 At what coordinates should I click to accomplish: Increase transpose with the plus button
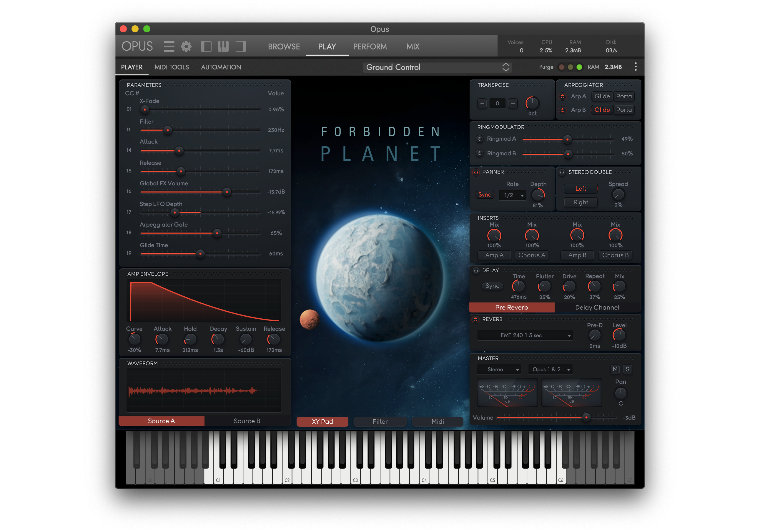[513, 103]
